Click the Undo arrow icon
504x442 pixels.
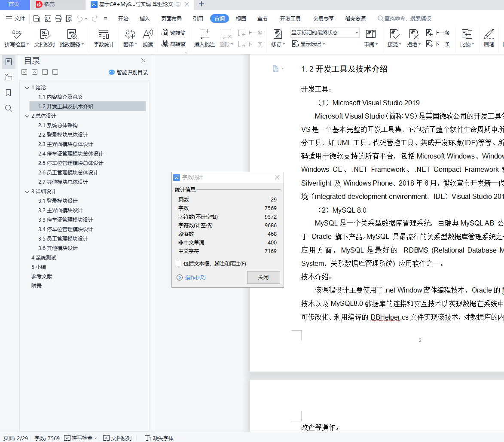pos(80,18)
